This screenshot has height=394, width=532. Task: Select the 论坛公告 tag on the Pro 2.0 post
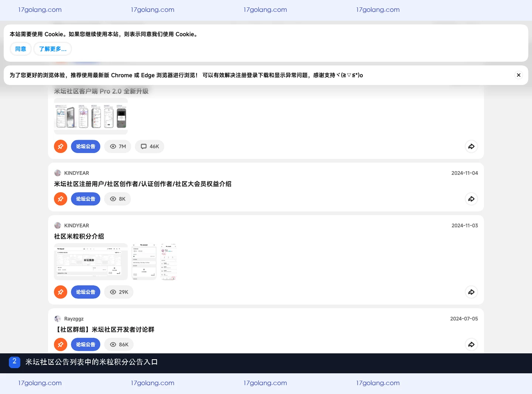point(86,146)
